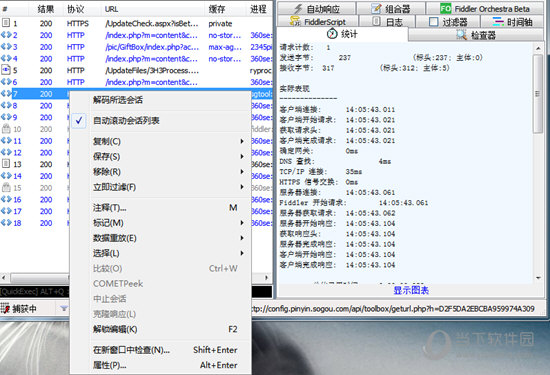550x375 pixels.
Task: Select the 统计 tab
Action: [x=342, y=34]
